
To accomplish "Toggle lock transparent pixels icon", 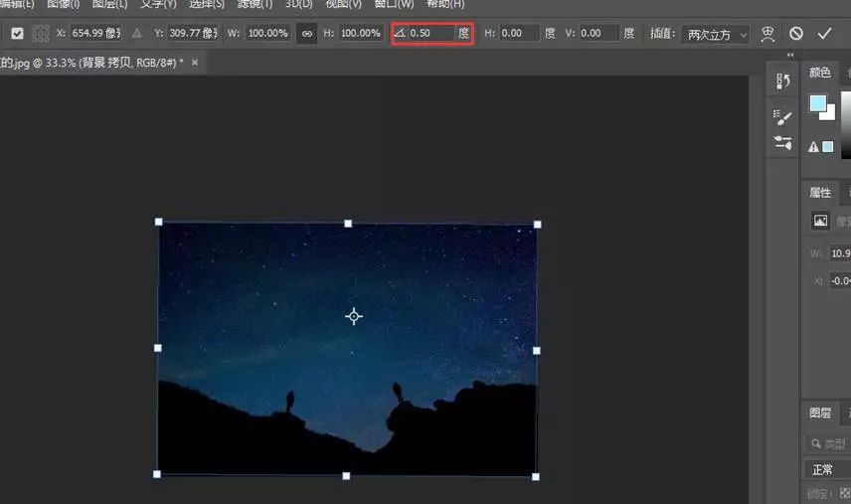I will coord(845,493).
